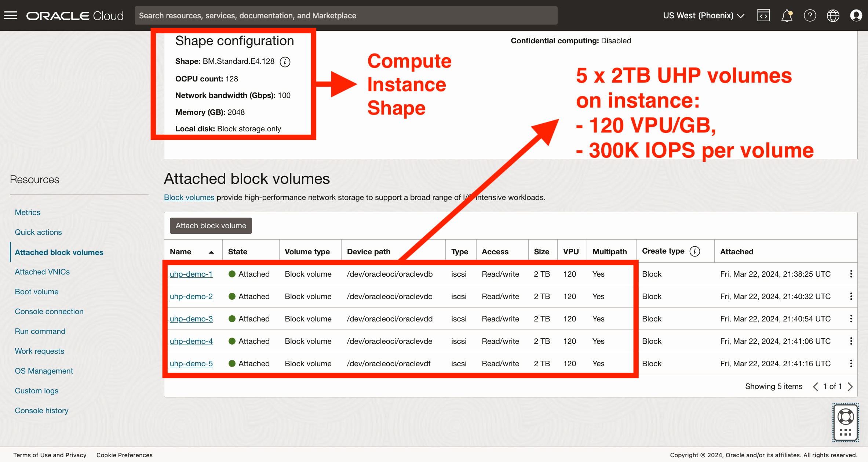Viewport: 868px width, 462px height.
Task: Select Metrics in the Resources sidebar
Action: (28, 212)
